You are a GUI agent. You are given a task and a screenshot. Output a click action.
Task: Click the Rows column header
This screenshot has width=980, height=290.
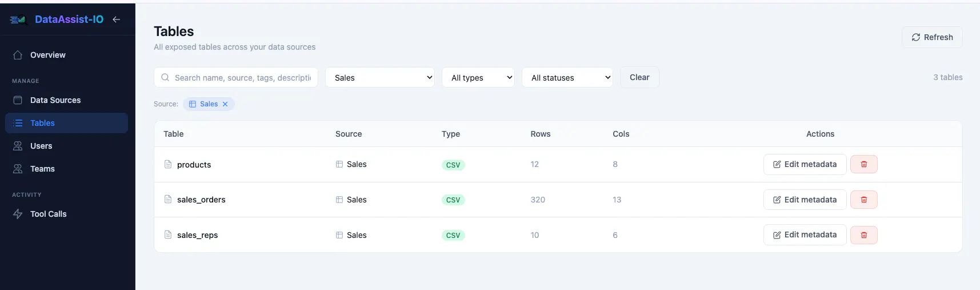tap(541, 134)
